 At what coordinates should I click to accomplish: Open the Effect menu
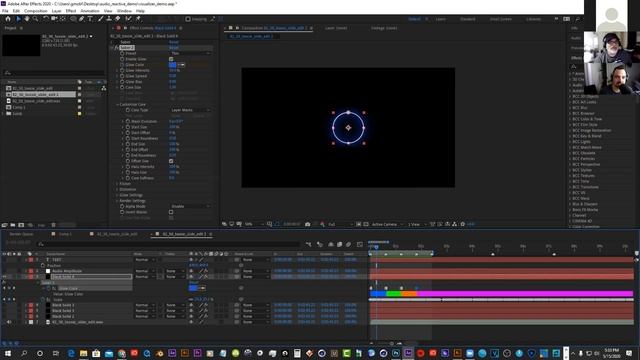pos(71,11)
